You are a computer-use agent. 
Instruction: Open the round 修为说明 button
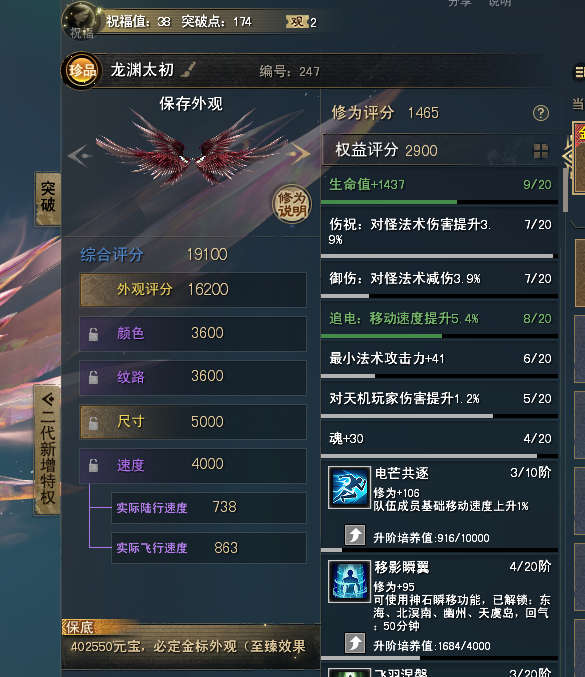tap(292, 204)
